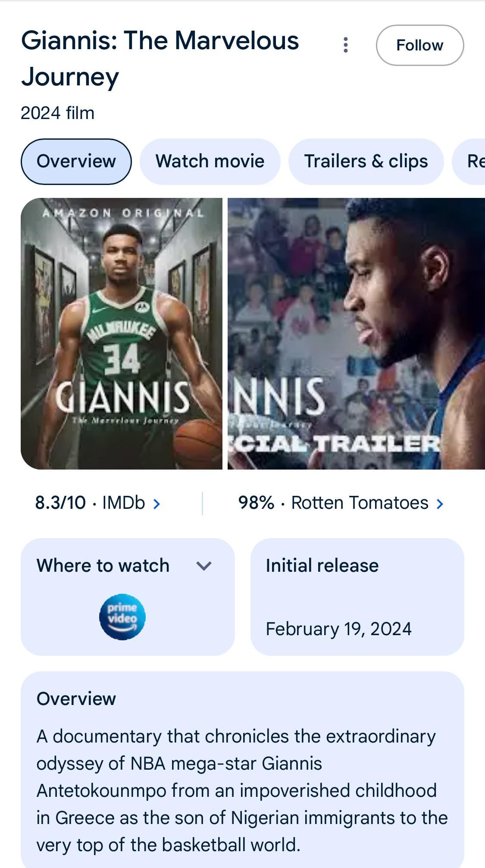Open the Trailers & clips tab

(366, 161)
